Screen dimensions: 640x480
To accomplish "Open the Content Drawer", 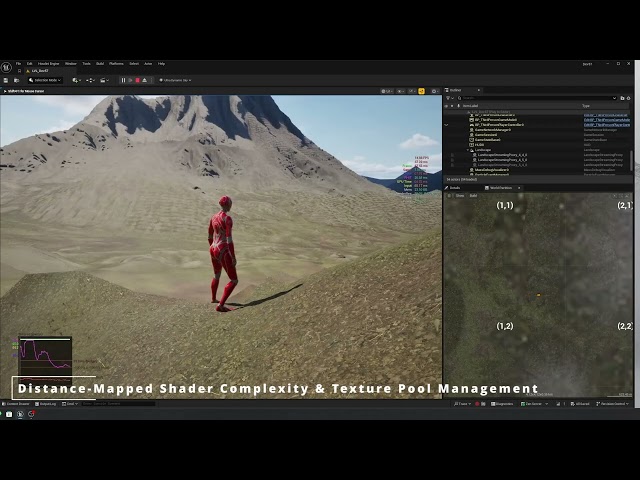I will click(16, 404).
